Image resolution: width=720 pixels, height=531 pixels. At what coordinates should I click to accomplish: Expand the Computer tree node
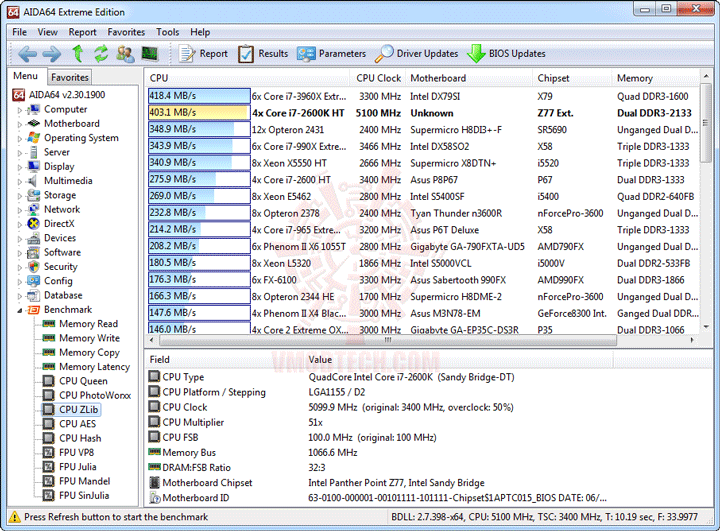point(20,110)
